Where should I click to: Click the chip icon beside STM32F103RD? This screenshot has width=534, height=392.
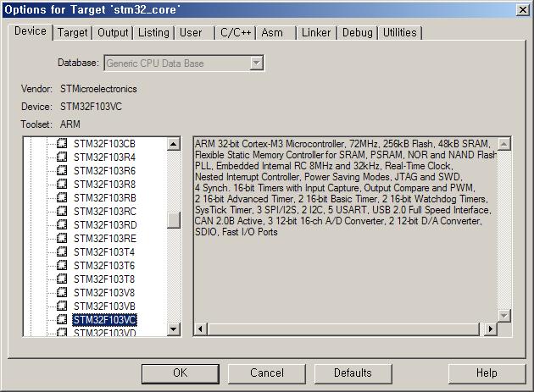62,224
